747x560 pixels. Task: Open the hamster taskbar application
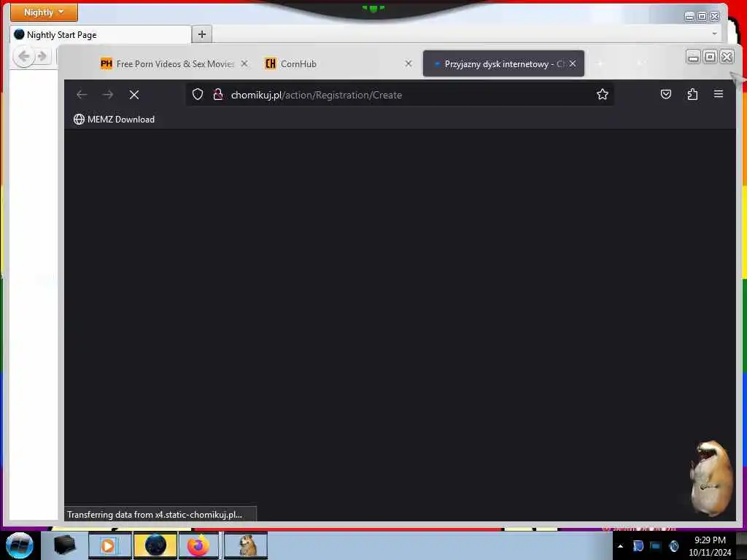tap(246, 545)
